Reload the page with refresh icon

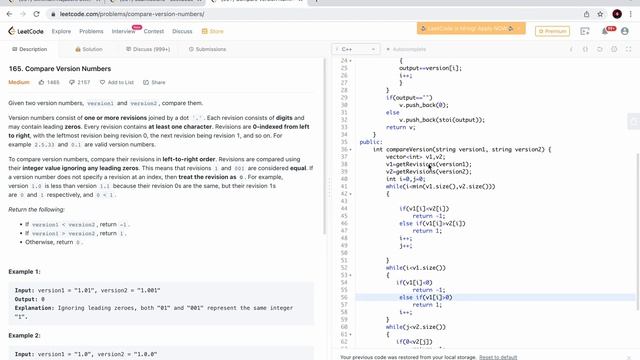point(36,14)
